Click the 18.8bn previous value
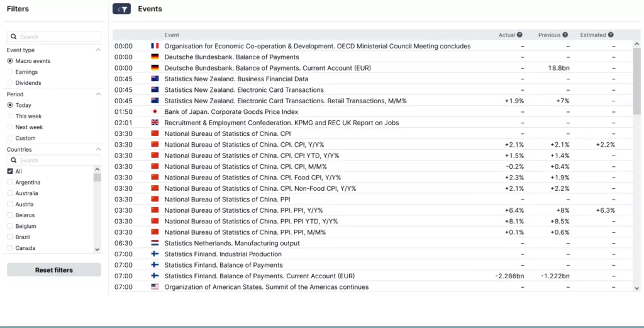The width and height of the screenshot is (644, 328). (x=558, y=68)
